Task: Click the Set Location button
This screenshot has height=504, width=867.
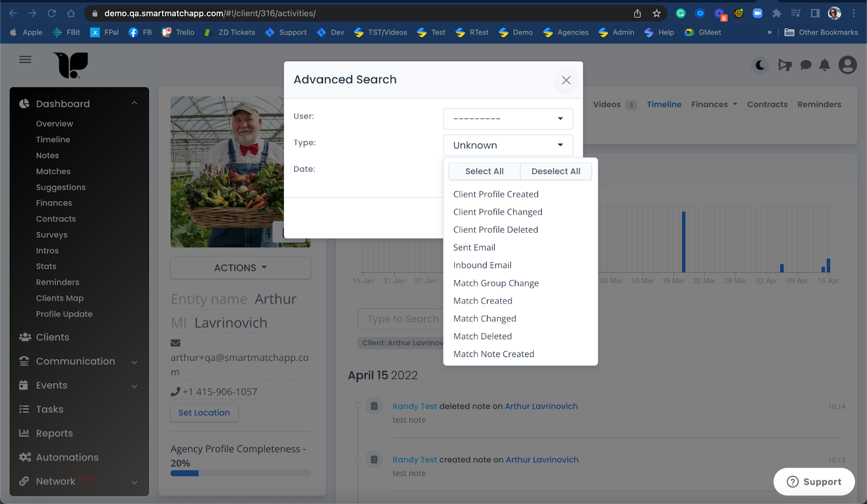Action: point(204,413)
